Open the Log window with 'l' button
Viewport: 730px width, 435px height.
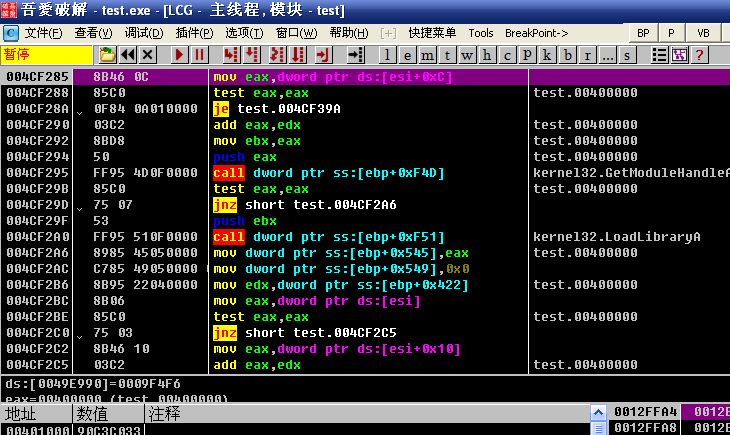point(387,55)
